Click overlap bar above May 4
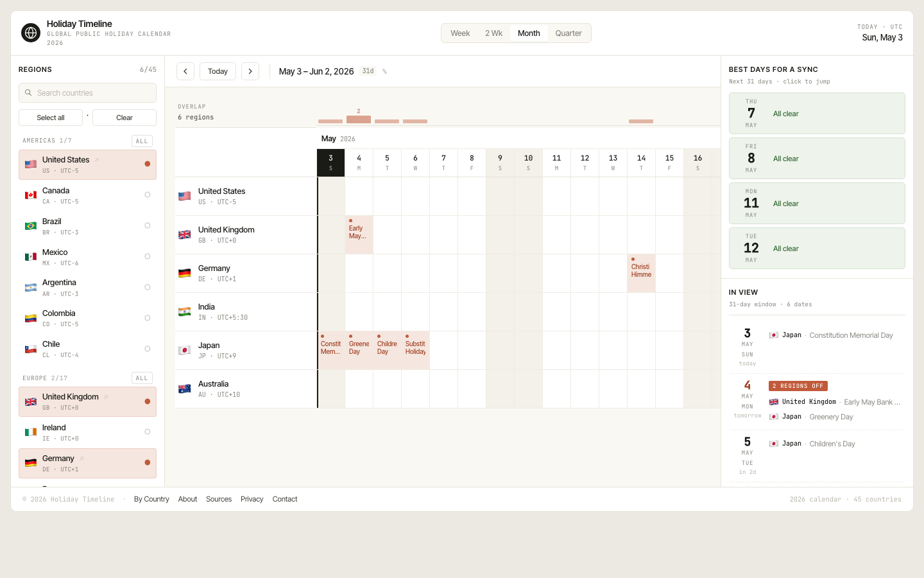The image size is (924, 578). click(x=359, y=119)
